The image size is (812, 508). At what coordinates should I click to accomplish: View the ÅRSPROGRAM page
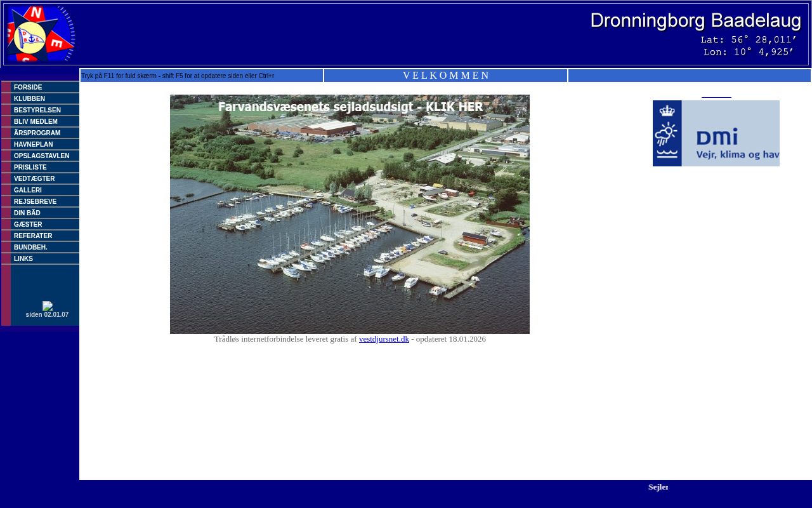point(37,133)
